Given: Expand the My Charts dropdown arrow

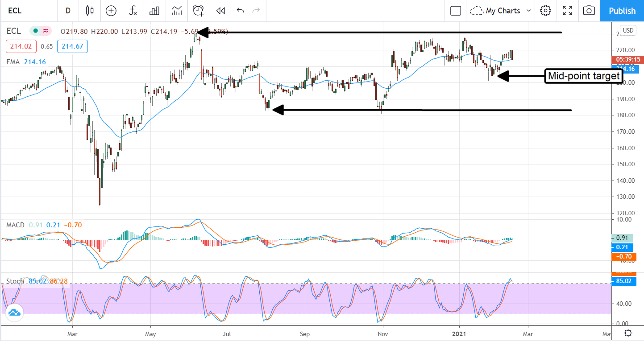Looking at the screenshot, I should point(529,11).
